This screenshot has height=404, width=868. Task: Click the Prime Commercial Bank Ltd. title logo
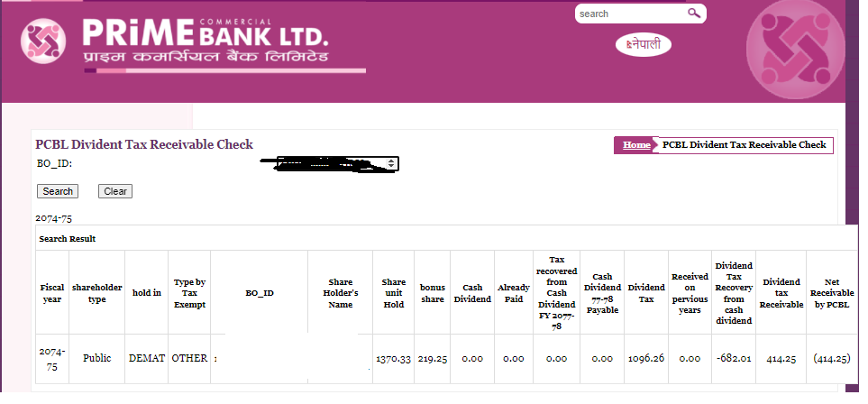207,42
